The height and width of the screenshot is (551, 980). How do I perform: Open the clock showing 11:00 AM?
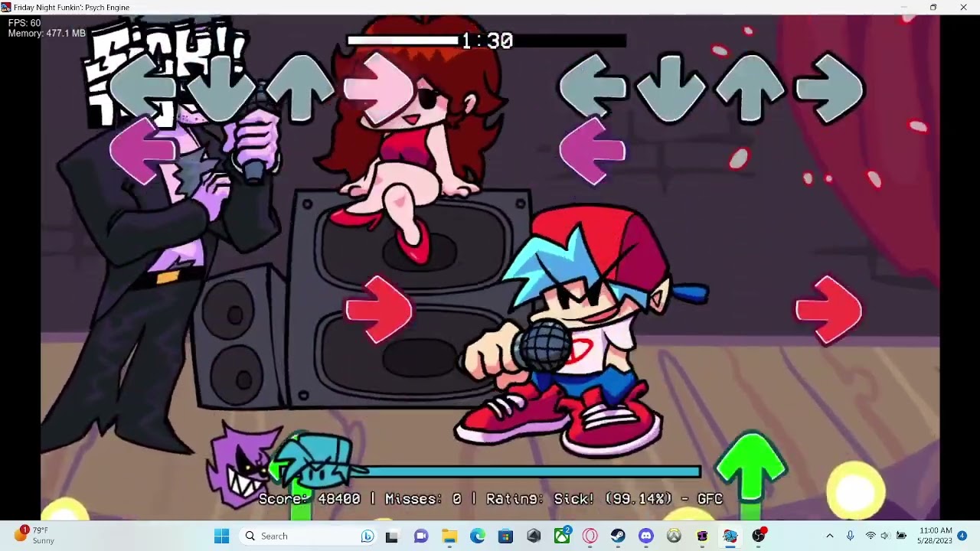[x=935, y=535]
